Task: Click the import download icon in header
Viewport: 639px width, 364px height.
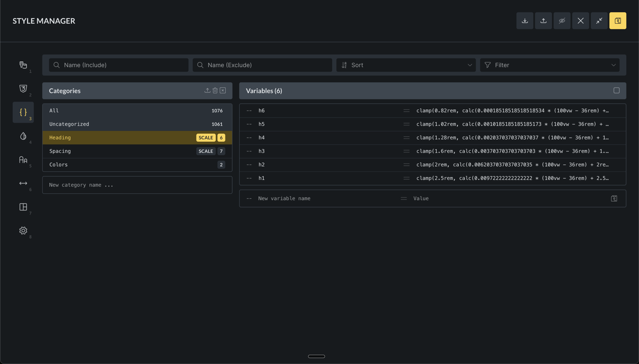Action: pos(525,21)
